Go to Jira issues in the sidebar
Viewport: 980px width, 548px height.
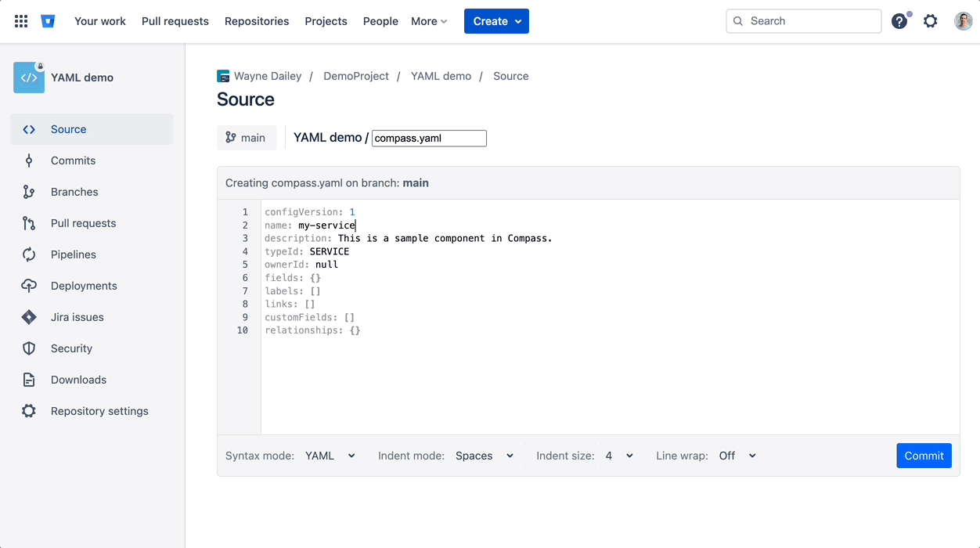[x=92, y=317]
